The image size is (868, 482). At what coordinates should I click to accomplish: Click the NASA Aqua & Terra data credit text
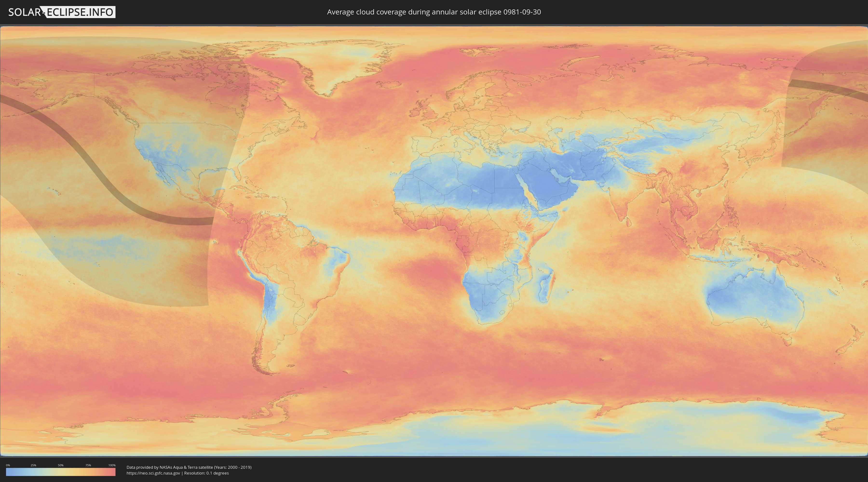point(189,467)
